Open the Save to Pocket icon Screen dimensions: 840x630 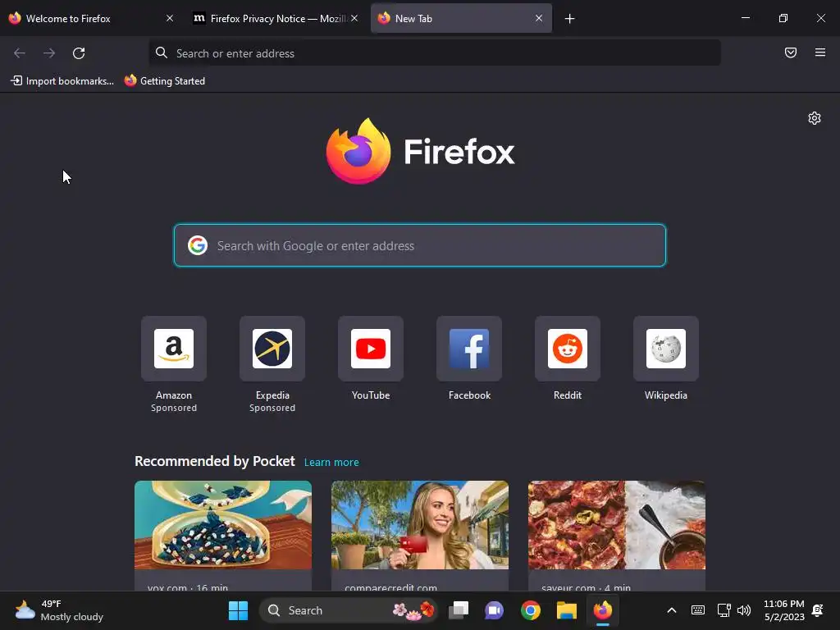[790, 52]
